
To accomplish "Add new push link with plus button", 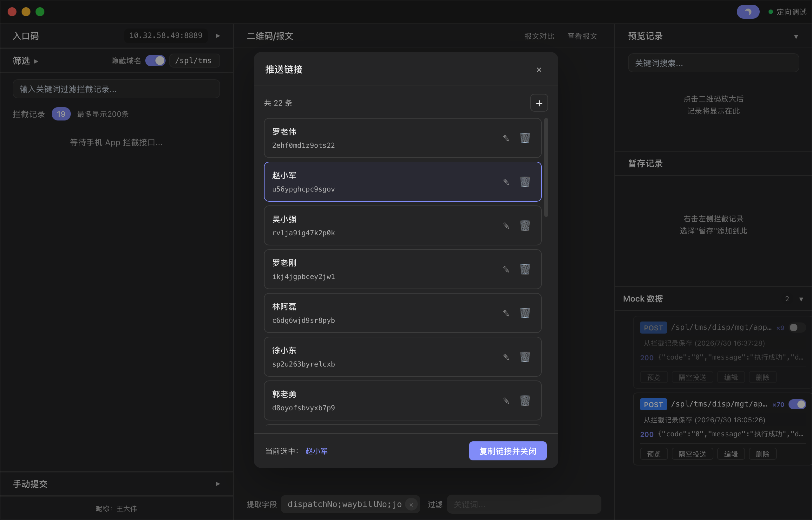I will (x=539, y=103).
